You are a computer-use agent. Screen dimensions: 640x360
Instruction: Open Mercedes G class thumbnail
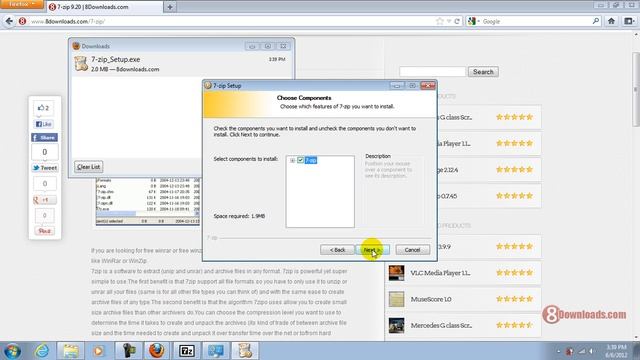pyautogui.click(x=396, y=325)
